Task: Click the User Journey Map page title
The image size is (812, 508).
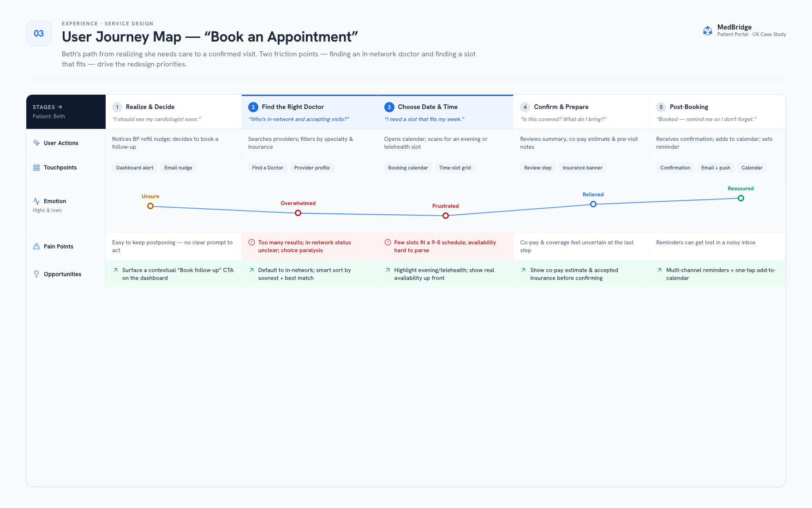Action: [210, 37]
